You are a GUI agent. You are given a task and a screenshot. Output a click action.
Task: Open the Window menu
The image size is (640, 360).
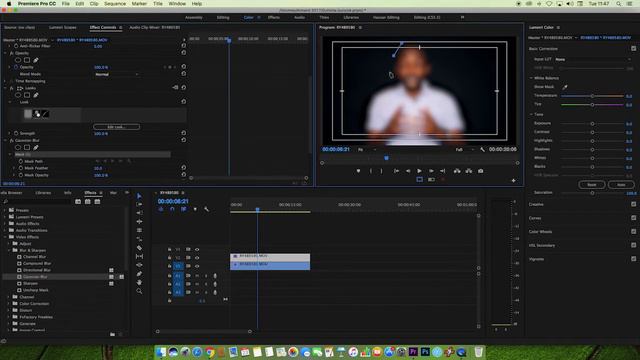(x=177, y=4)
